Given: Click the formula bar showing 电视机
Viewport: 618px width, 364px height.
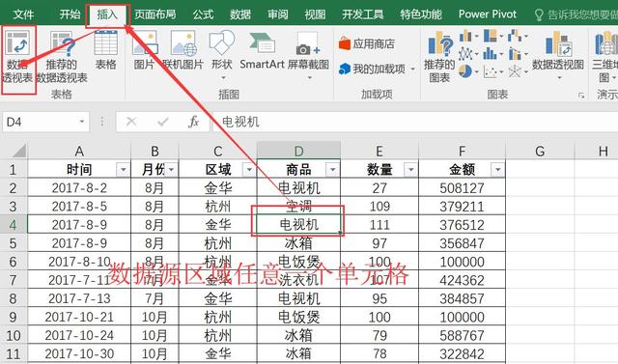Looking at the screenshot, I should tap(415, 122).
